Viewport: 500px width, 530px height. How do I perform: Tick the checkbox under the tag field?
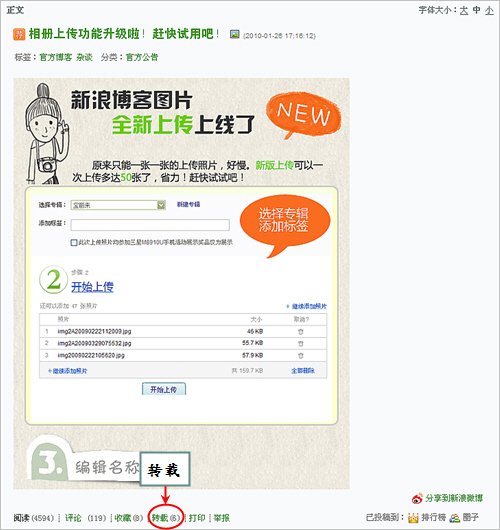pos(74,242)
